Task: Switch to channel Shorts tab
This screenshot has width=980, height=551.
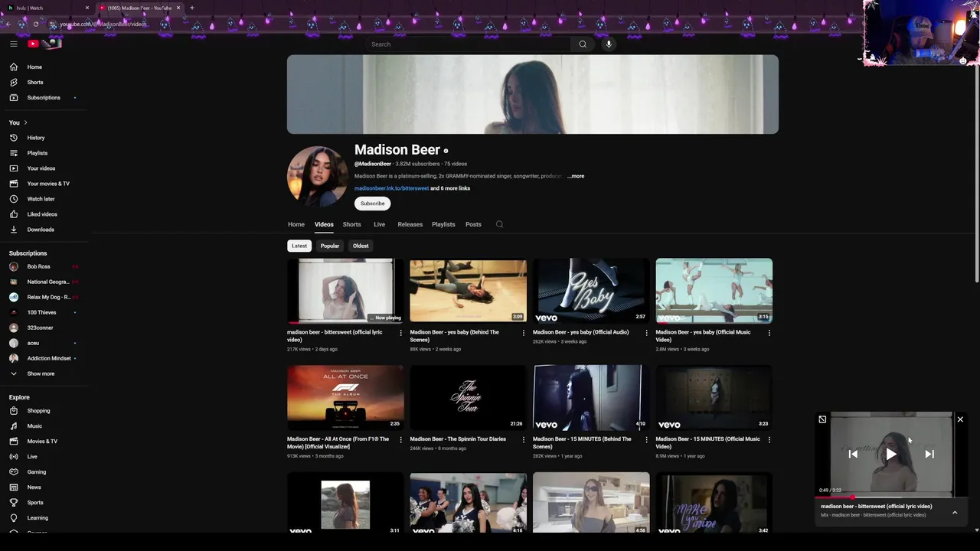Action: 351,224
